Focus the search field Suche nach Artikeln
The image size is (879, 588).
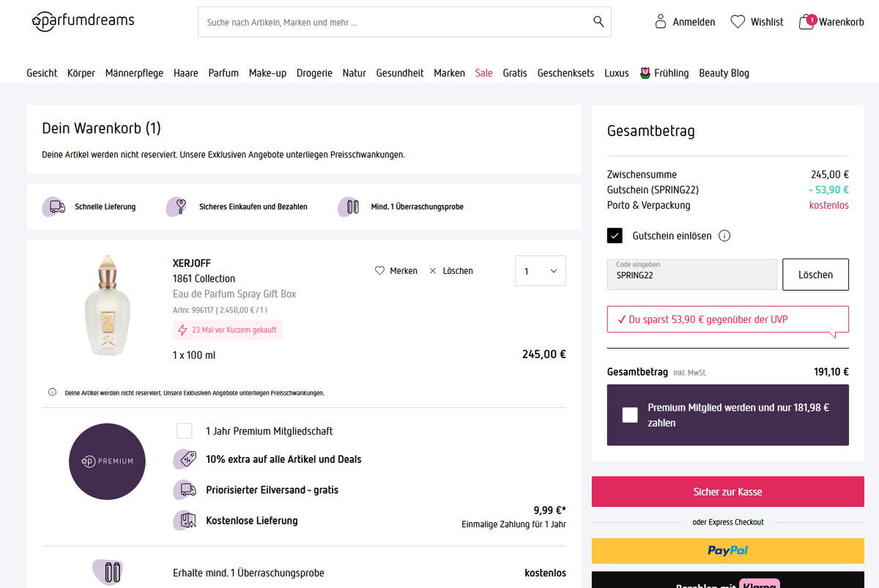(396, 22)
